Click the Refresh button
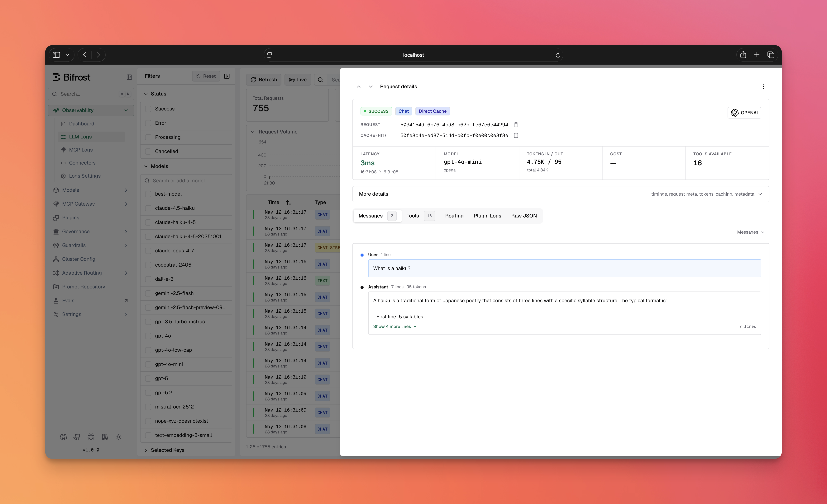 264,80
